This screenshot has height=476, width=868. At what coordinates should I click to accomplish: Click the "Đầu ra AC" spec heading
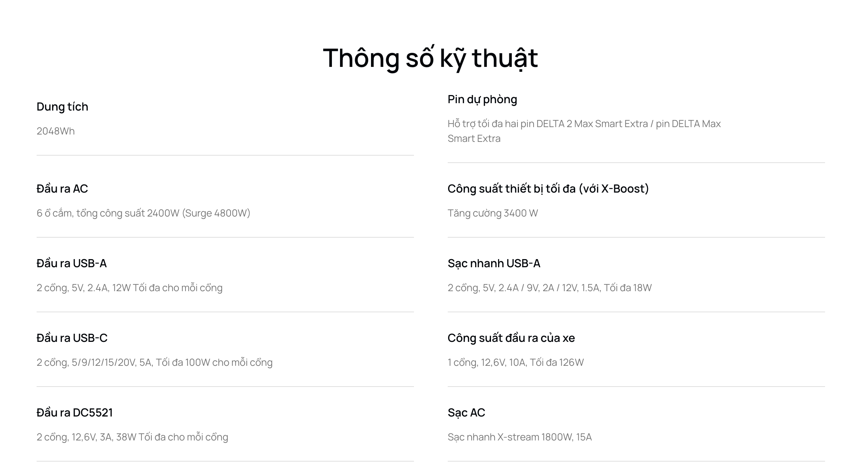point(62,189)
